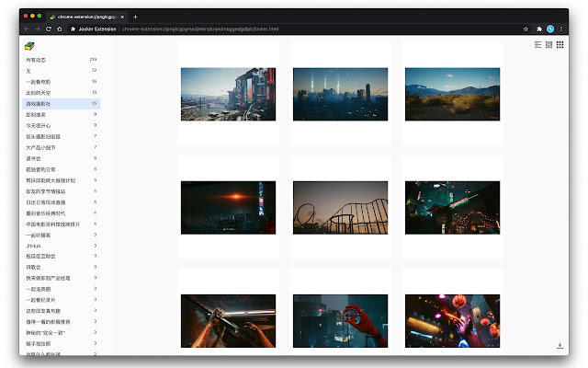
Task: Open 孤独者的日常 topic
Action: click(62, 169)
